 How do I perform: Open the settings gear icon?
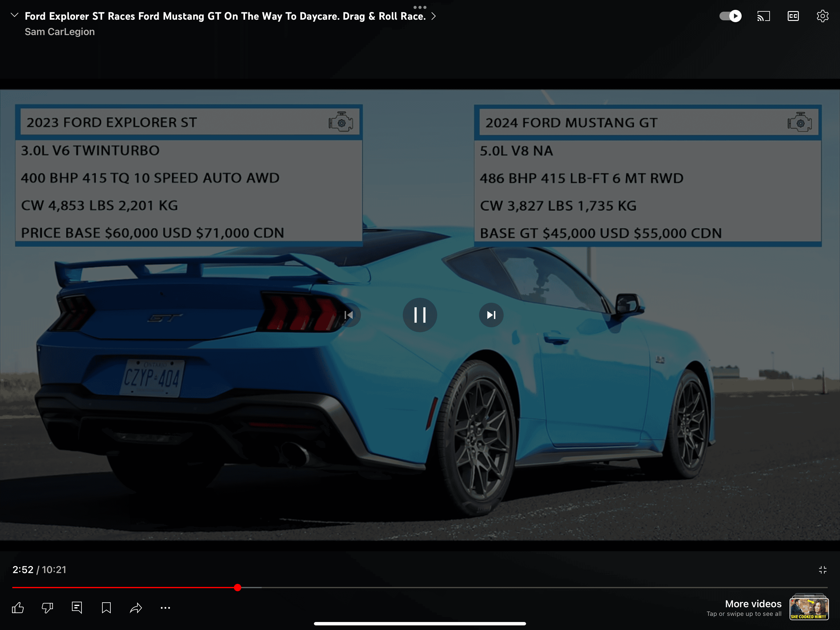tap(822, 16)
